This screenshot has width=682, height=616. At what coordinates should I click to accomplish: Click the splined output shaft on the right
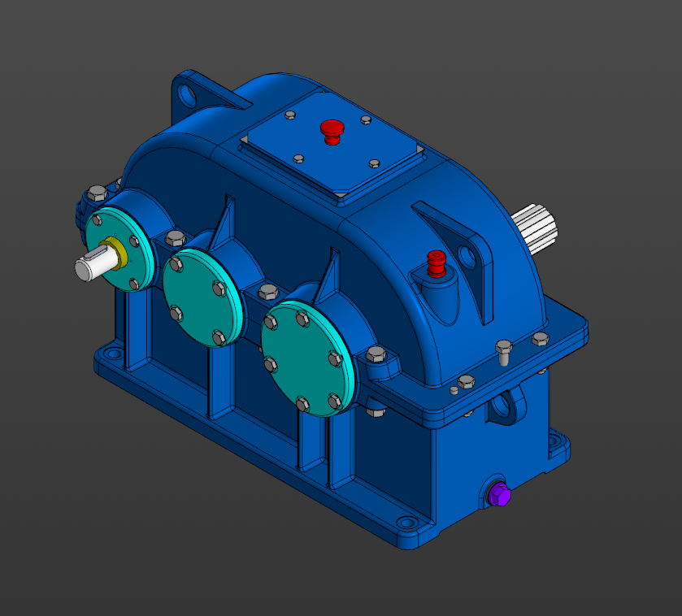coord(535,225)
